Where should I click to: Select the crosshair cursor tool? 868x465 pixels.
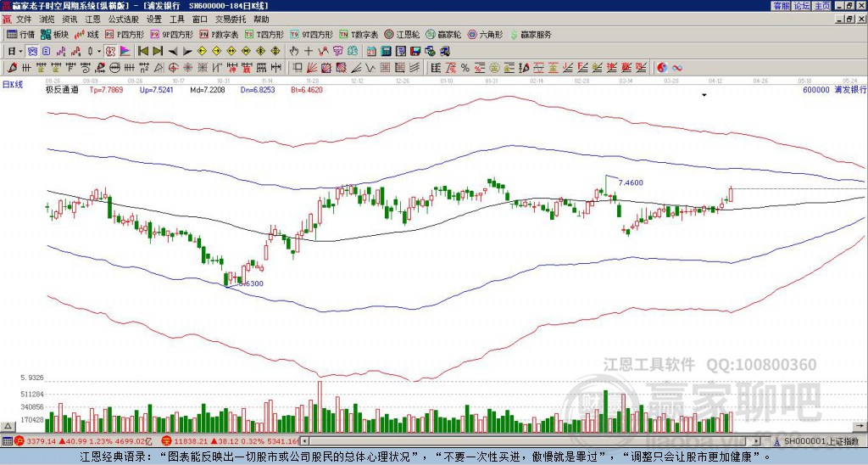309,52
